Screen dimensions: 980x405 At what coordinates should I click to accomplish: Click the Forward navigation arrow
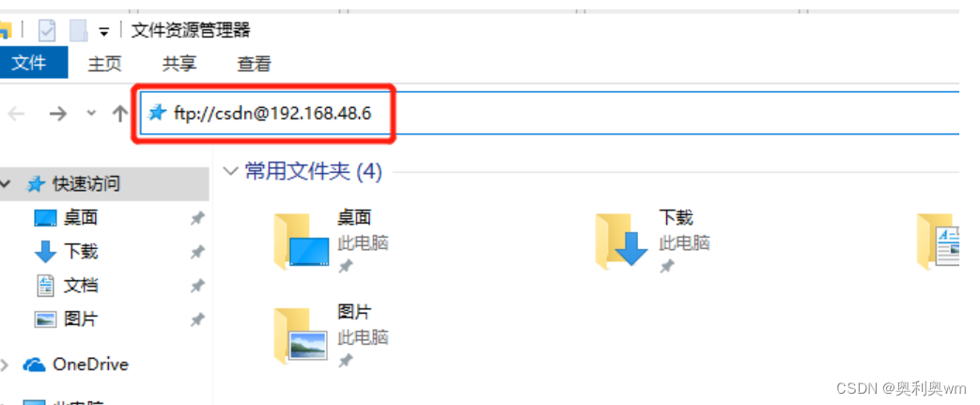tap(58, 114)
